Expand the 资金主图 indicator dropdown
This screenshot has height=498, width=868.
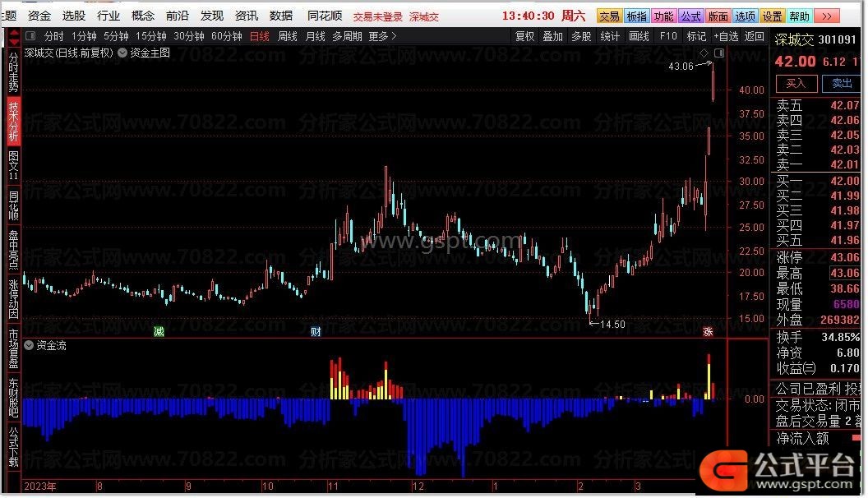[x=122, y=53]
